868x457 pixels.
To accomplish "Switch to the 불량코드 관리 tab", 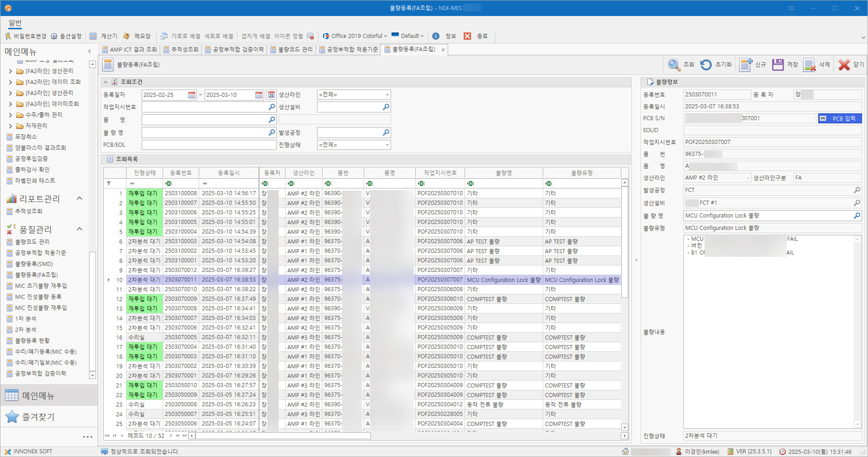I will tap(291, 49).
